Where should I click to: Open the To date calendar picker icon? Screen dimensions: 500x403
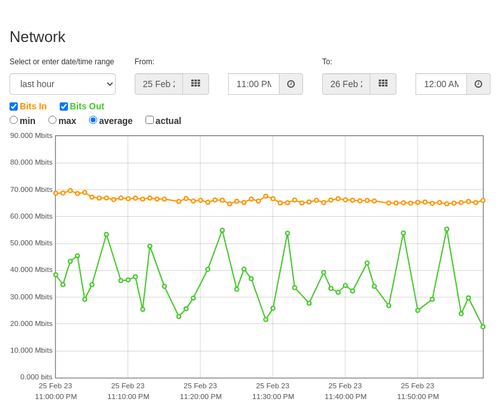coord(383,84)
